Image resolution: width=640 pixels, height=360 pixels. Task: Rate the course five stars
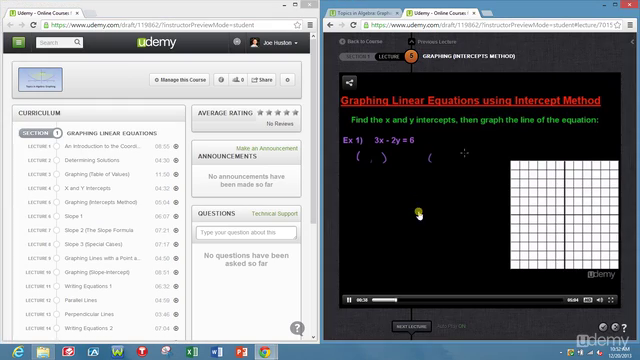[x=296, y=112]
